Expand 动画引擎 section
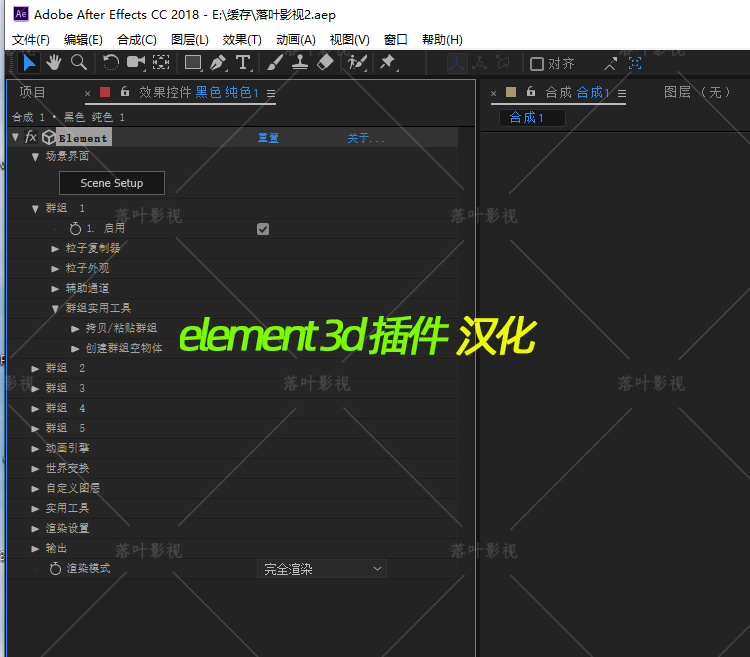 pos(35,449)
